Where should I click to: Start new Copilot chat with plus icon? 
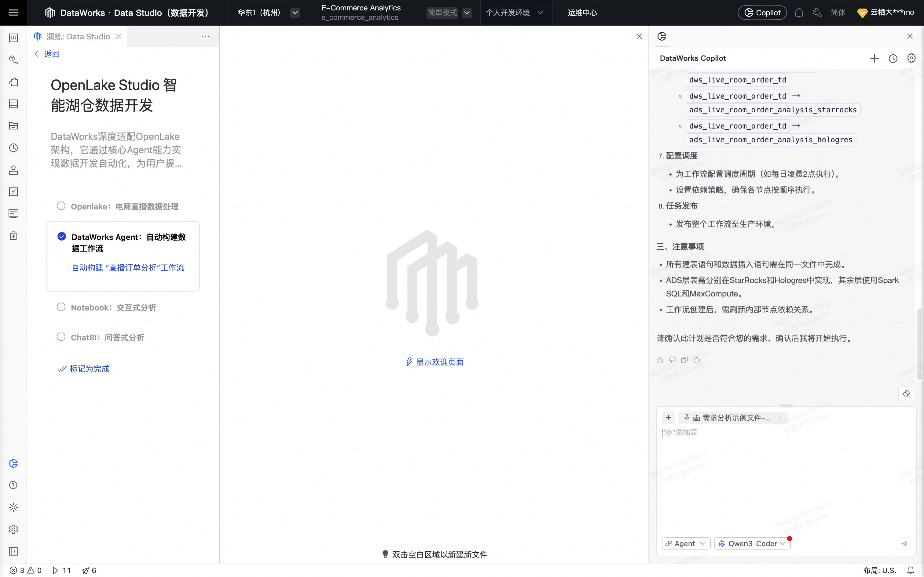click(x=874, y=58)
